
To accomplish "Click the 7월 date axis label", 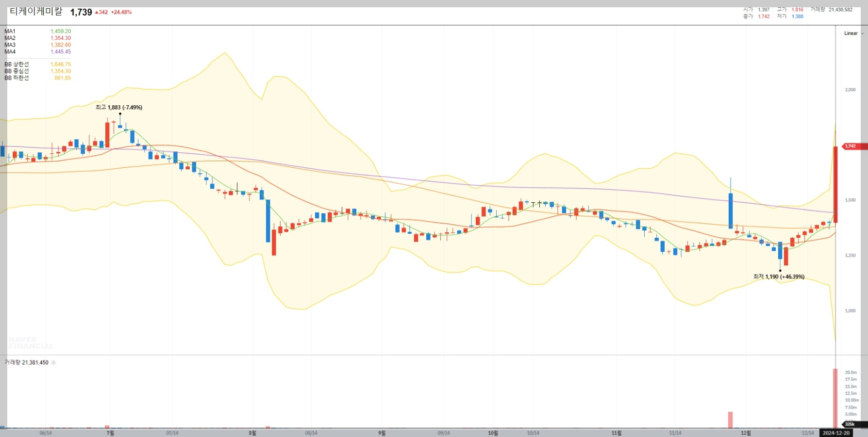I will coord(110,433).
